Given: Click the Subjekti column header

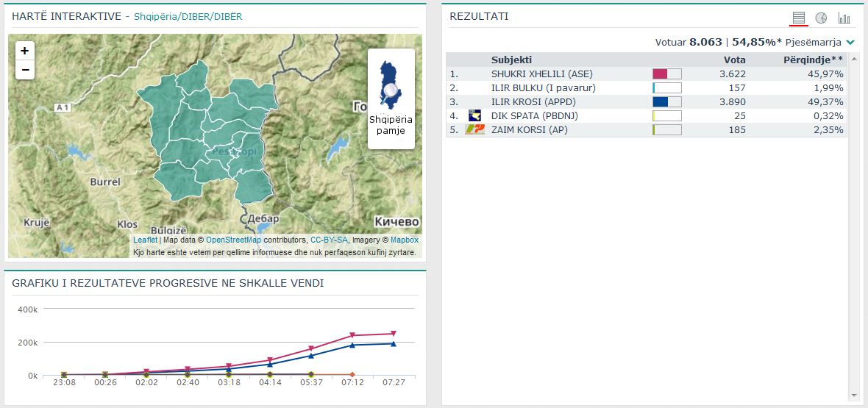Looking at the screenshot, I should pyautogui.click(x=511, y=60).
